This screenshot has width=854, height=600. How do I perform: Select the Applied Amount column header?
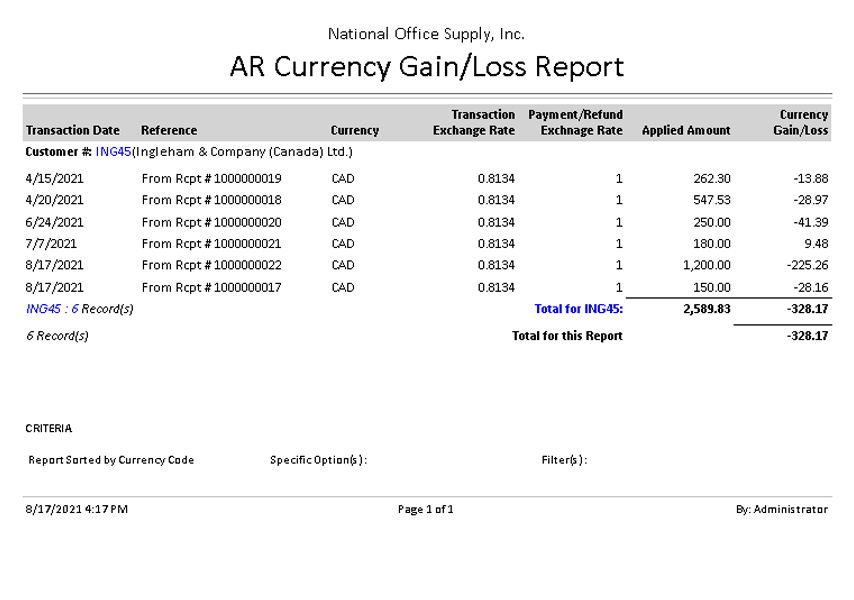686,130
